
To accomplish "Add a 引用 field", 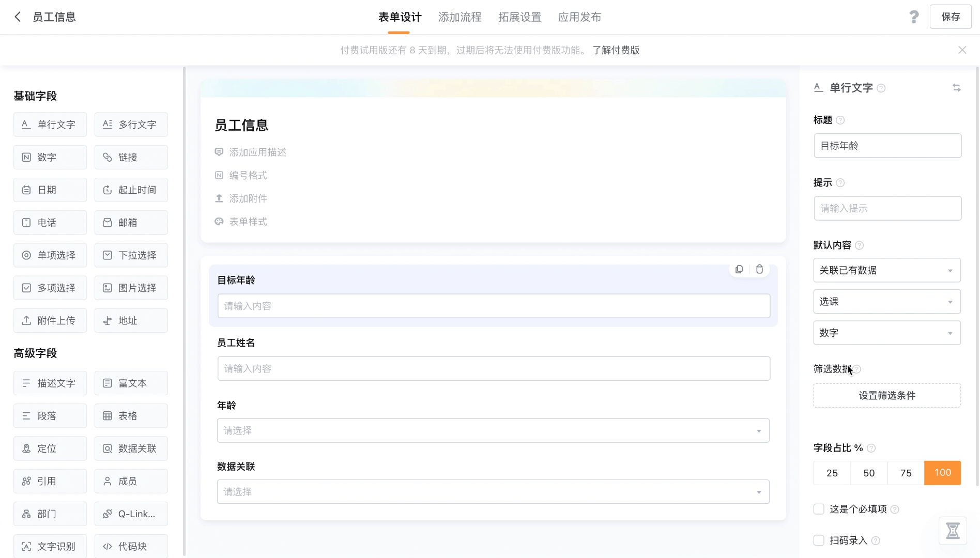I will tap(50, 481).
